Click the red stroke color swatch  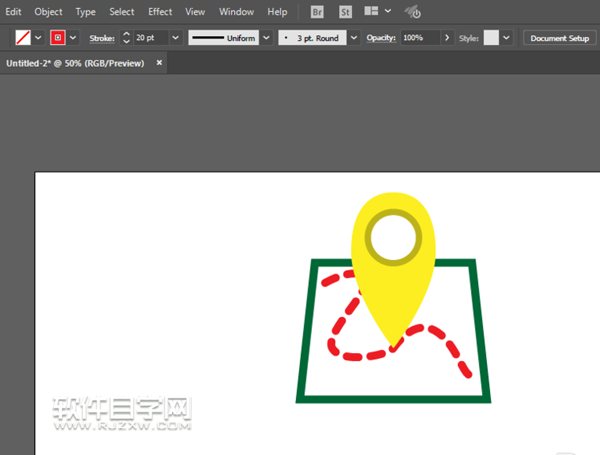[x=58, y=37]
